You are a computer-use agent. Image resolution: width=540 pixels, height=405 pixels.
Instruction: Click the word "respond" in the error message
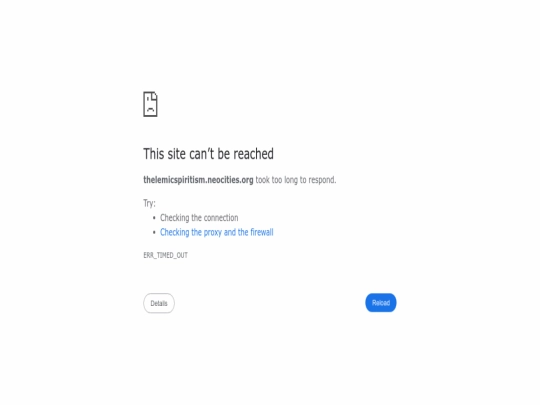[321, 180]
